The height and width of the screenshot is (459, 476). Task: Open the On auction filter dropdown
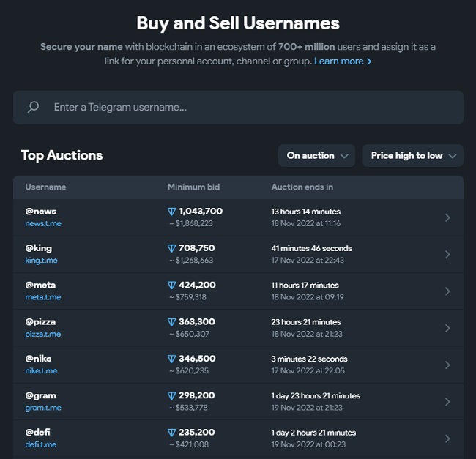(316, 155)
